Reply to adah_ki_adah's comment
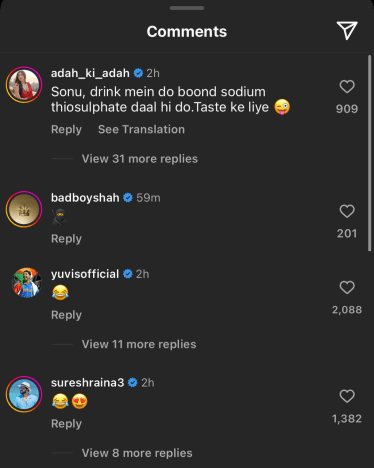The image size is (374, 468). 66,129
